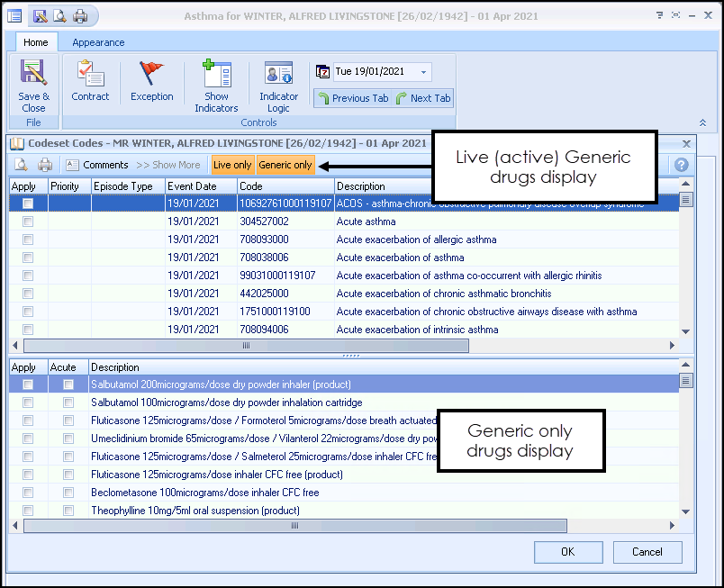Tick Apply checkbox for Acute asthma
This screenshot has width=724, height=588.
click(x=28, y=222)
